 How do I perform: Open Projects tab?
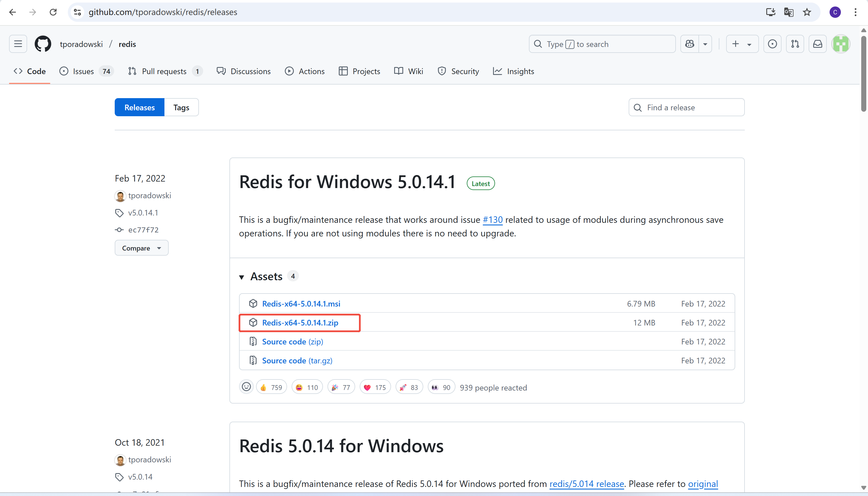point(359,71)
